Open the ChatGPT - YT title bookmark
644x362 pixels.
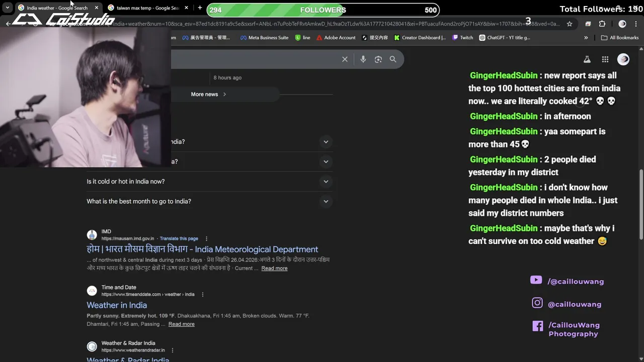505,38
